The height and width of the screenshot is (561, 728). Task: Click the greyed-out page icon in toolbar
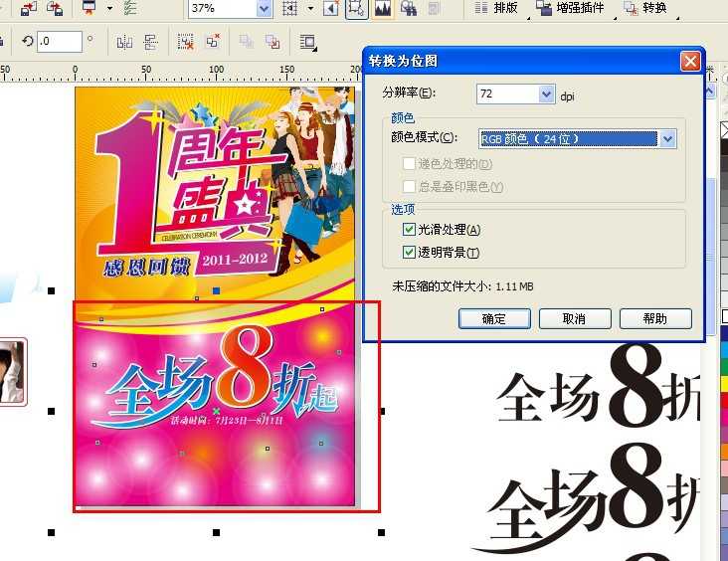pyautogui.click(x=434, y=8)
